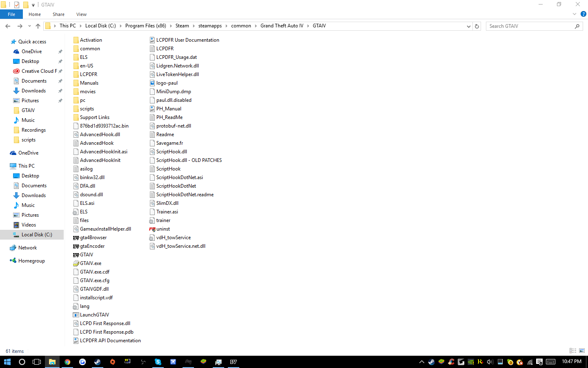Navigate to Program Files (x86) in address bar
This screenshot has width=588, height=368.
coord(146,26)
